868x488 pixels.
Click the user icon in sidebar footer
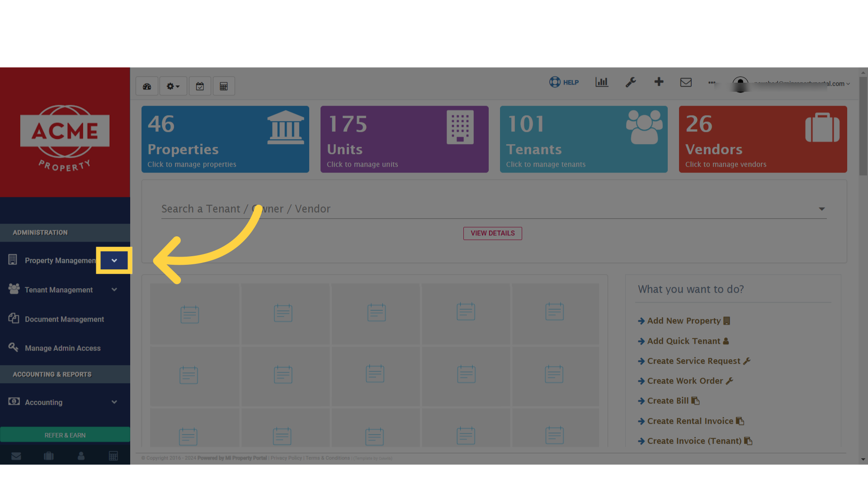[81, 456]
